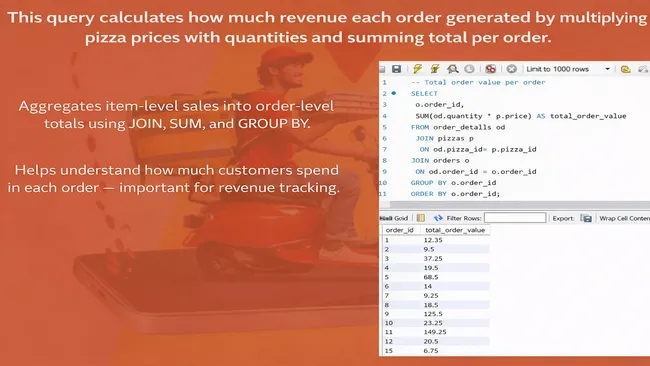Click 'GROUP BY o.order_id' line
650x366 pixels.
click(453, 182)
